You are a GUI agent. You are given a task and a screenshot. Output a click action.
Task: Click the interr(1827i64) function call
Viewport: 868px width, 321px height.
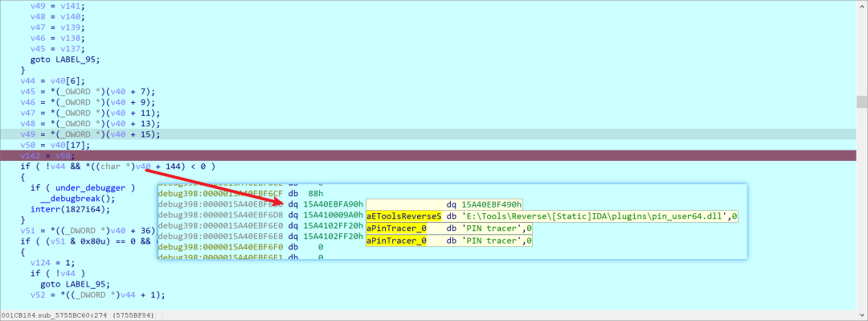pyautogui.click(x=70, y=209)
